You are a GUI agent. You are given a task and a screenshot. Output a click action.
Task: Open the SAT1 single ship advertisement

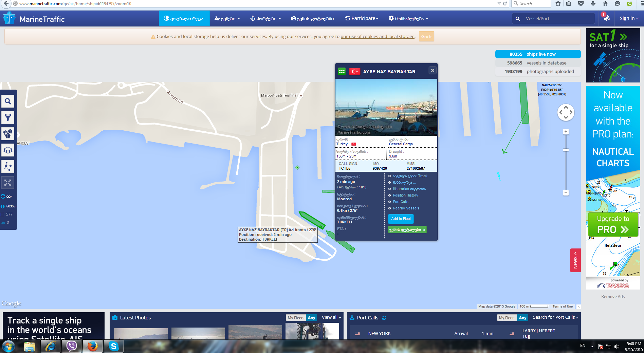(613, 55)
